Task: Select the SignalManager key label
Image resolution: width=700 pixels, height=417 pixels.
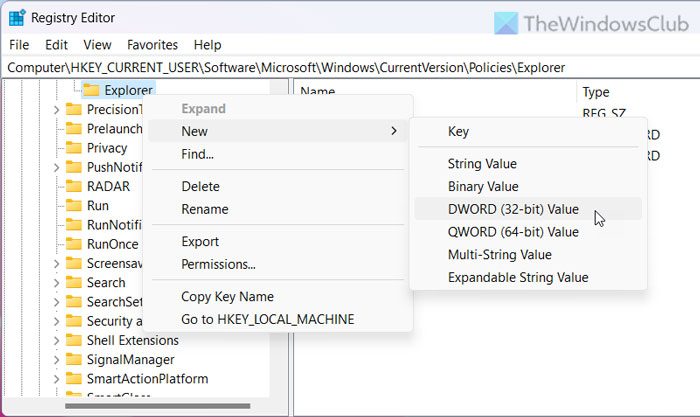Action: click(131, 359)
